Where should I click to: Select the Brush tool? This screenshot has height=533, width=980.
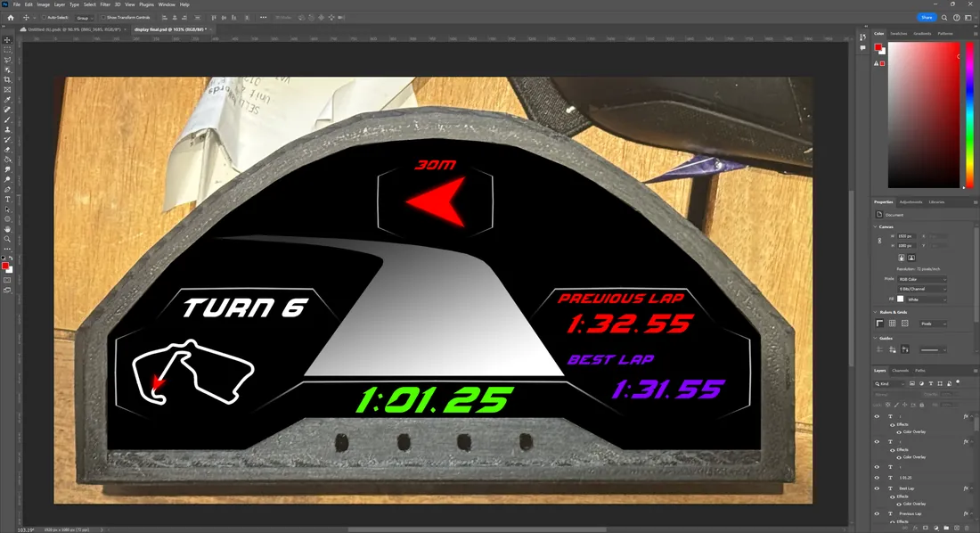tap(7, 119)
